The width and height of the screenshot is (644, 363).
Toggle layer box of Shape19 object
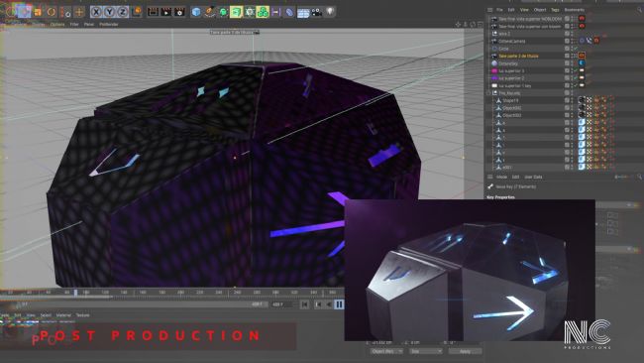click(567, 100)
